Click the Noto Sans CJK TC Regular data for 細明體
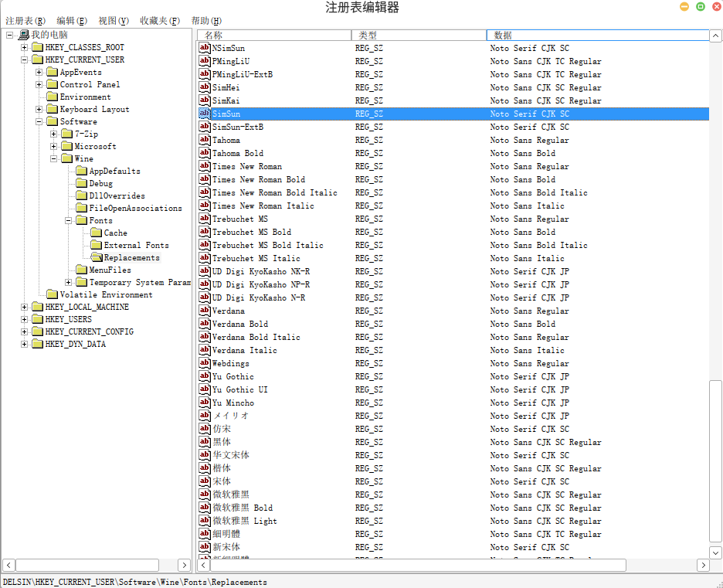Image resolution: width=723 pixels, height=588 pixels. coord(546,534)
